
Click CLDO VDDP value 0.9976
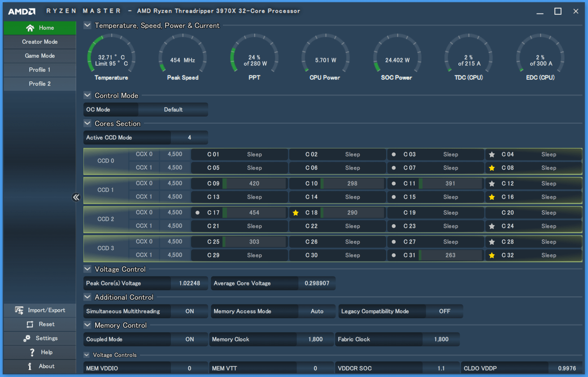pos(567,368)
